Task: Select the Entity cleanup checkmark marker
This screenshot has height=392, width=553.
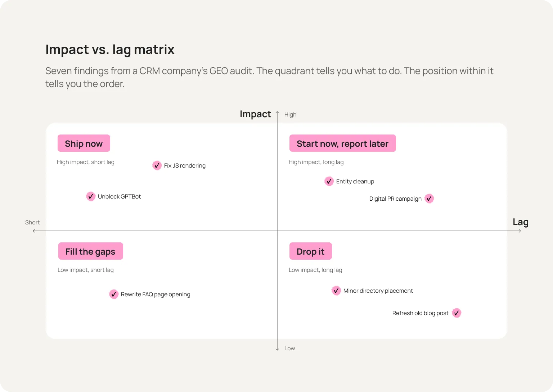Action: pyautogui.click(x=329, y=181)
